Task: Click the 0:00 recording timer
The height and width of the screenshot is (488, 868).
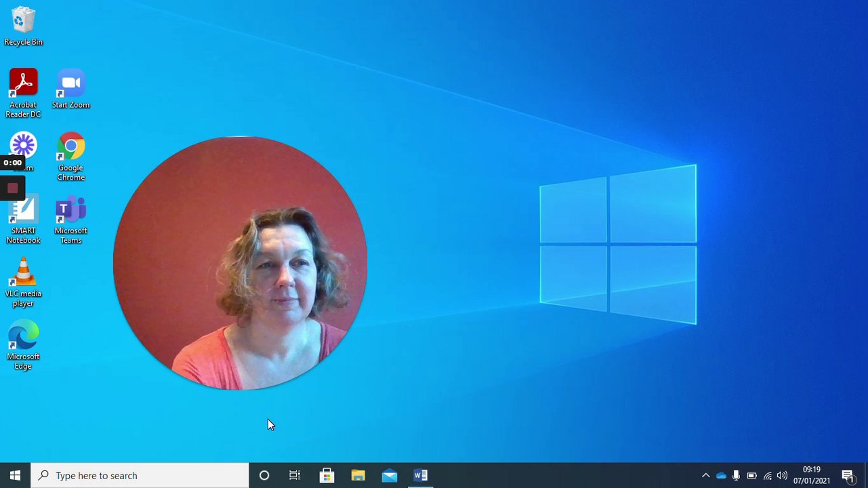Action: (12, 163)
